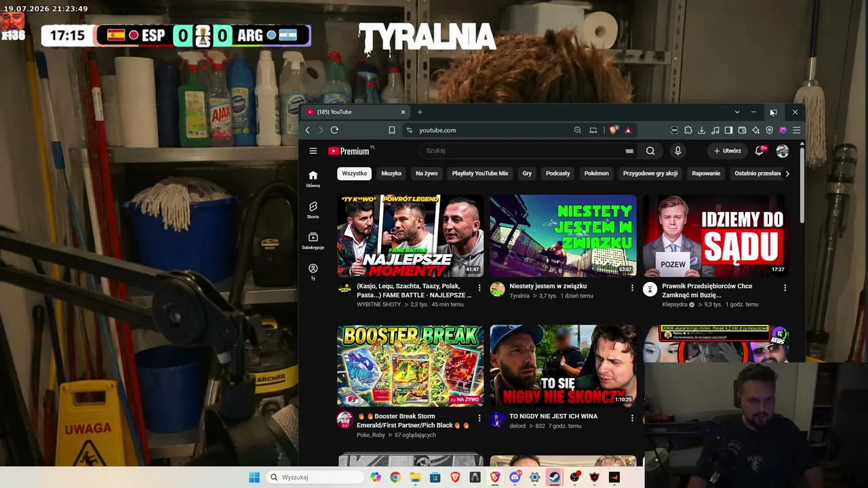Bookmark this page with the bookmark icon
The image size is (868, 488).
[x=392, y=130]
